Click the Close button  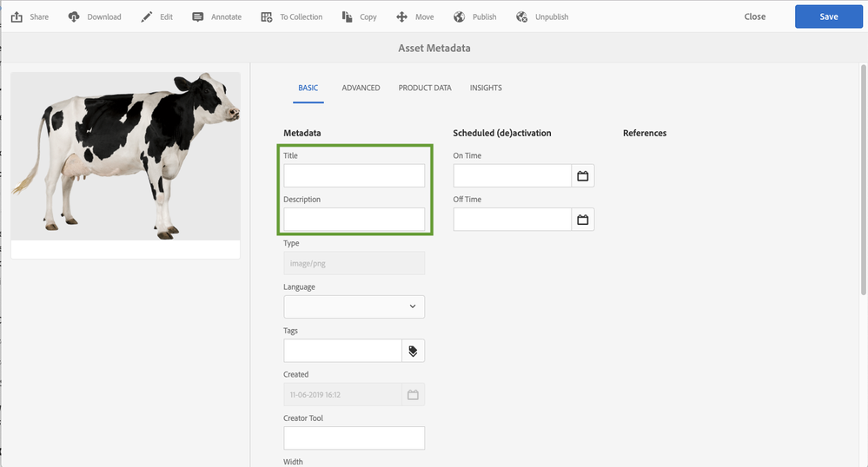coord(755,16)
